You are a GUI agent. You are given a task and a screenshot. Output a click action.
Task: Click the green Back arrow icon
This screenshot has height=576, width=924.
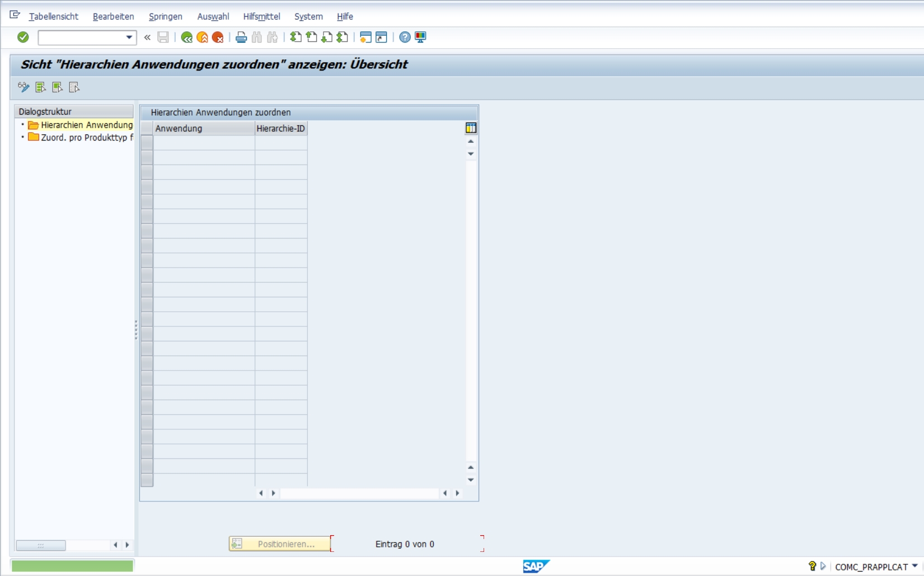point(186,38)
